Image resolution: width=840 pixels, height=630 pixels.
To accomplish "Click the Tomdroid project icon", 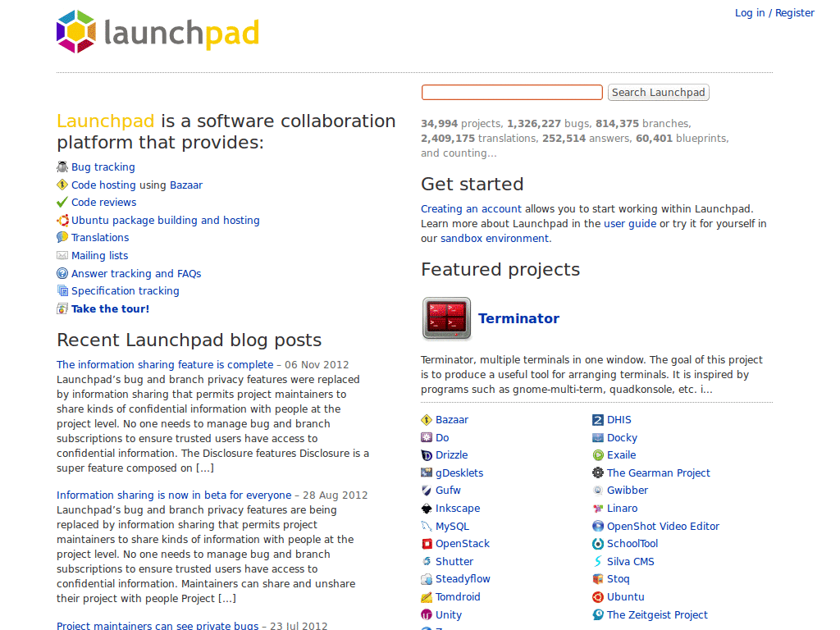I will click(x=427, y=597).
